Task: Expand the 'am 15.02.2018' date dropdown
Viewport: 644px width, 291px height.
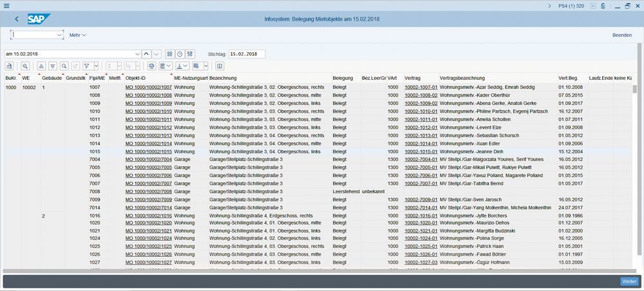Action: click(137, 53)
